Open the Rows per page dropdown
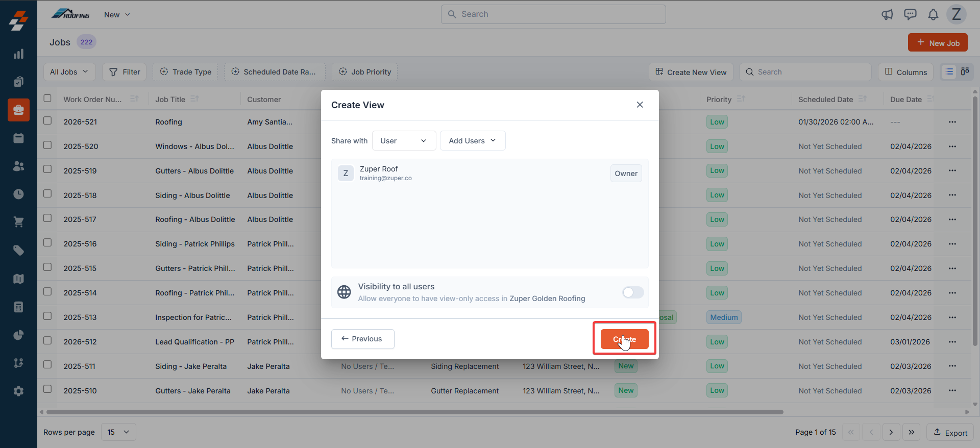 click(x=118, y=432)
